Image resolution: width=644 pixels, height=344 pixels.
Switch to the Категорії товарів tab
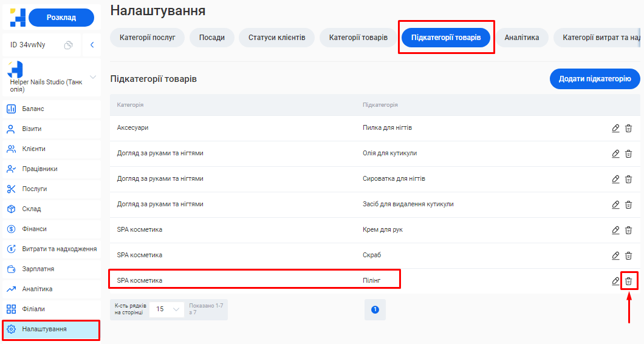click(358, 38)
